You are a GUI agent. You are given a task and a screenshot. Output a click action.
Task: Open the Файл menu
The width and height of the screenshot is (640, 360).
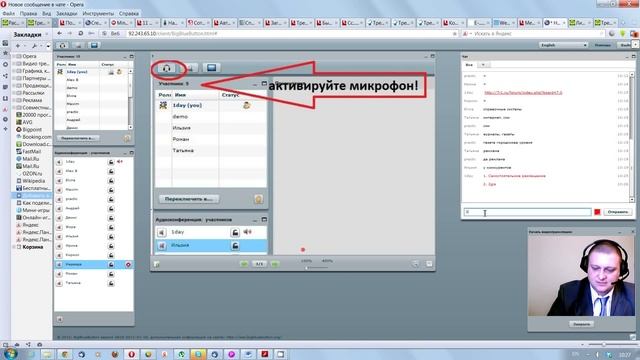coord(9,13)
